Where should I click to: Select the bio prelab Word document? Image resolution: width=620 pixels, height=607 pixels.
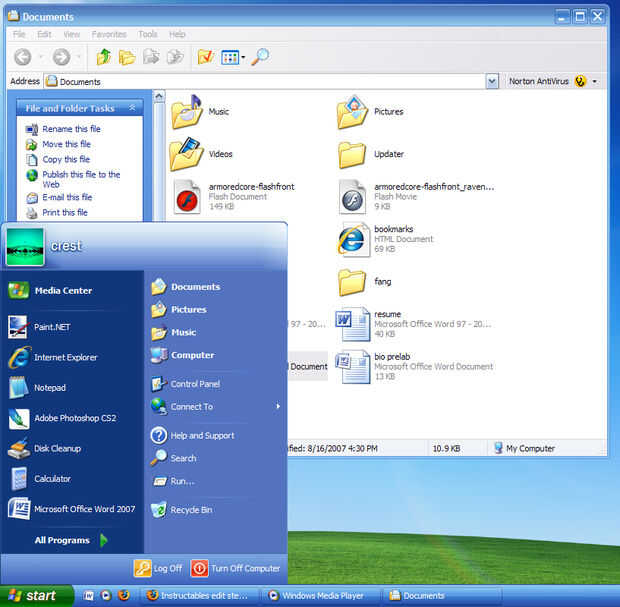[x=414, y=367]
